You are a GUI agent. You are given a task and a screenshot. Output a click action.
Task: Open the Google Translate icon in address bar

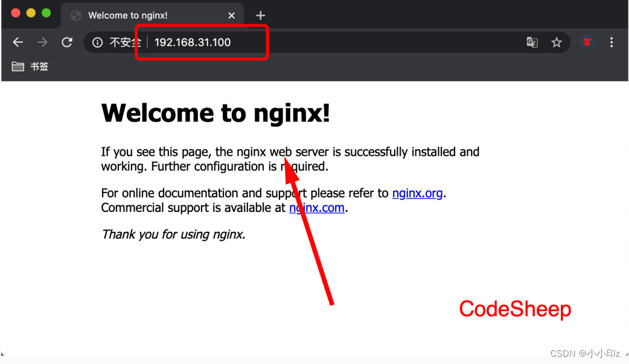[532, 42]
